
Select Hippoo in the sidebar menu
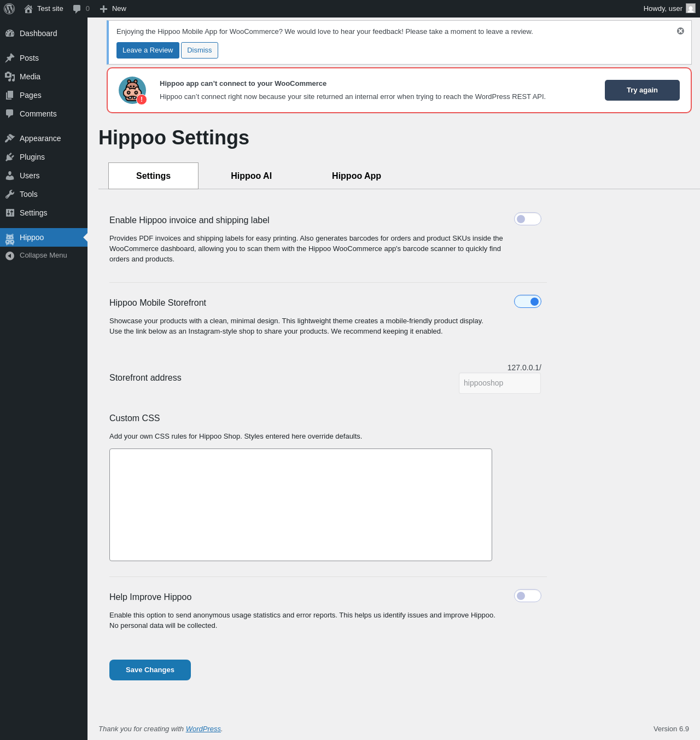point(44,237)
